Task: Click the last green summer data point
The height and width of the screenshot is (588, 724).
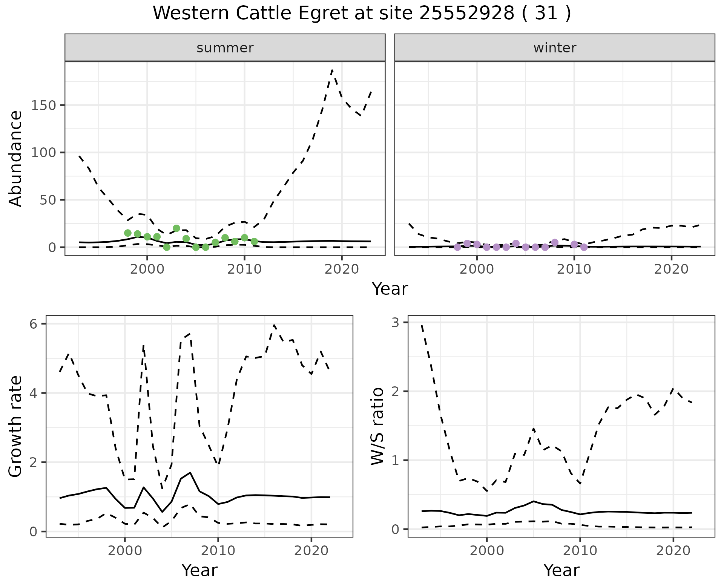Action: click(254, 241)
